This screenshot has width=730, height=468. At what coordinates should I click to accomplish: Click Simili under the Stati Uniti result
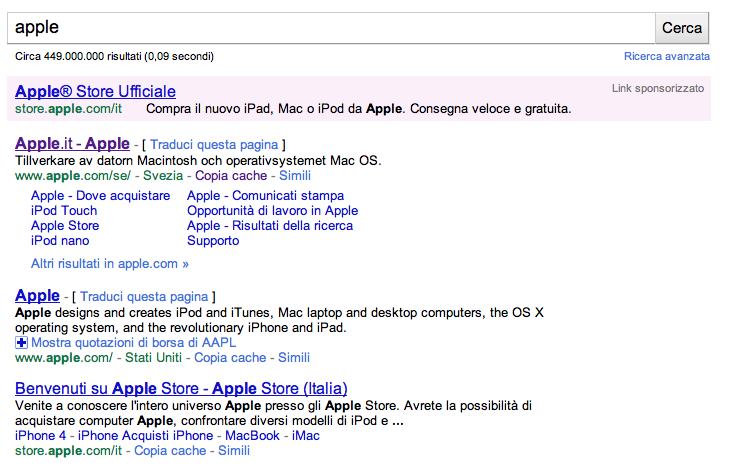(x=294, y=357)
